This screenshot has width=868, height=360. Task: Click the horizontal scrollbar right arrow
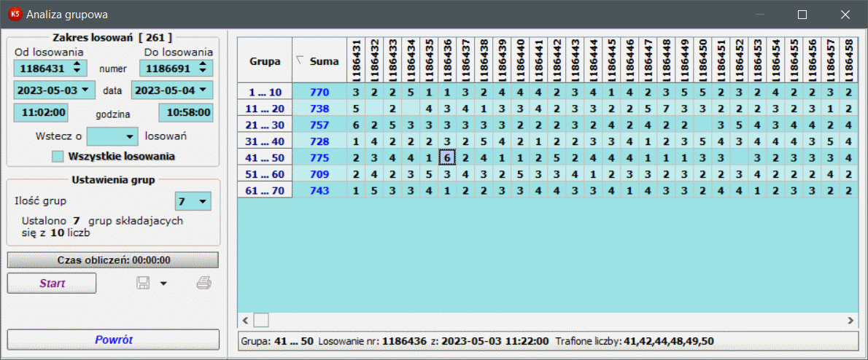850,320
